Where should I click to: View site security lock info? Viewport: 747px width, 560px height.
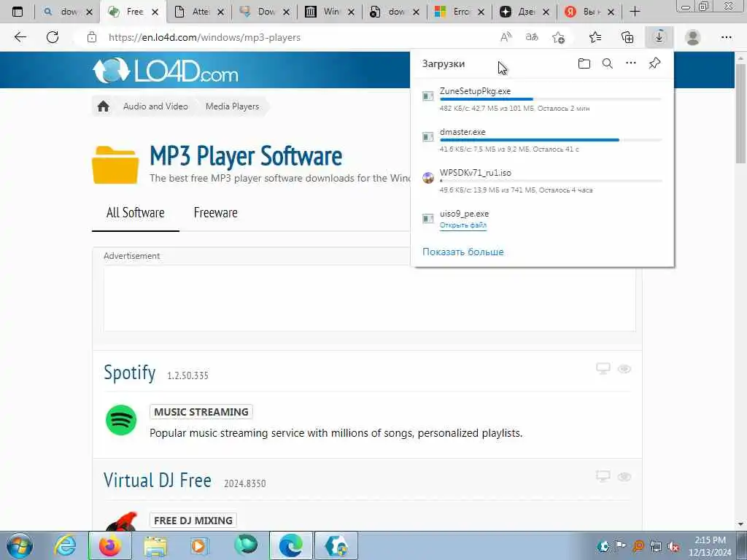(92, 38)
